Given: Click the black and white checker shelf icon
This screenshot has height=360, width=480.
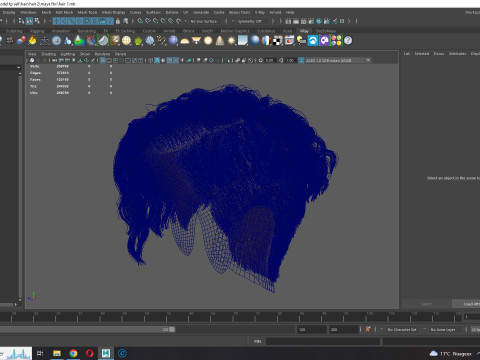Looking at the screenshot, I should click(x=277, y=41).
